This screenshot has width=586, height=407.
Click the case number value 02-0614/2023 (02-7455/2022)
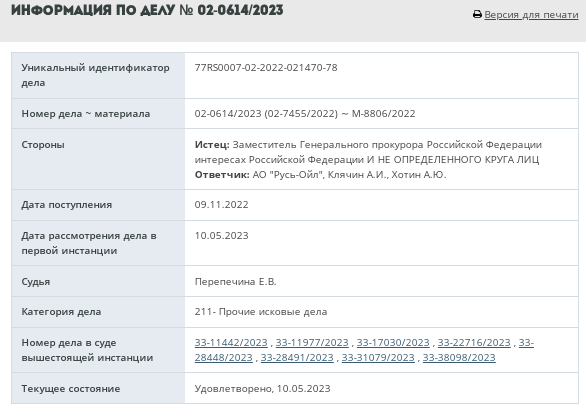(266, 114)
